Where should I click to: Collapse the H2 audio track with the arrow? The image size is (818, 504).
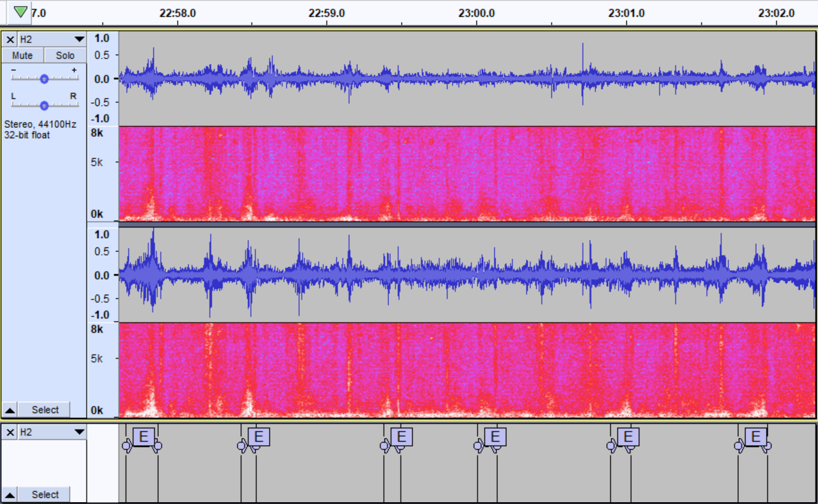10,410
